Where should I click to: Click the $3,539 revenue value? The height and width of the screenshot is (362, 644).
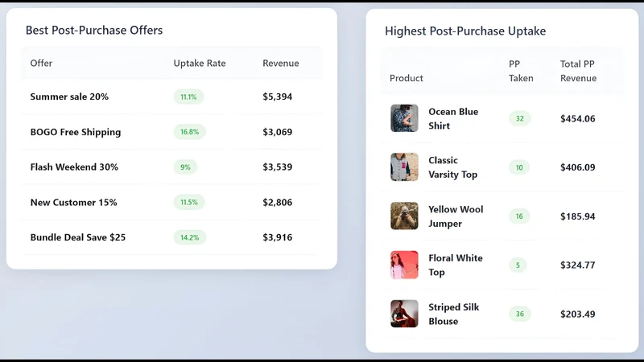tap(278, 167)
